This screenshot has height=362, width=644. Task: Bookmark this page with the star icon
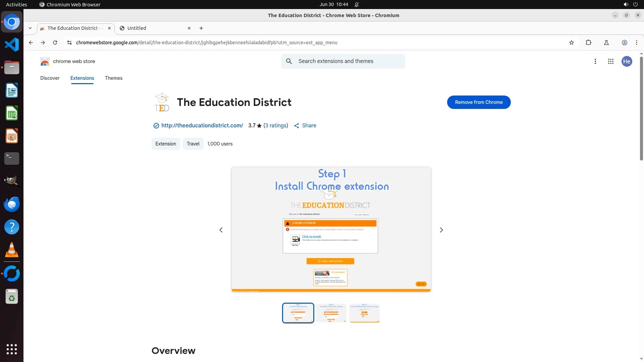click(x=572, y=43)
